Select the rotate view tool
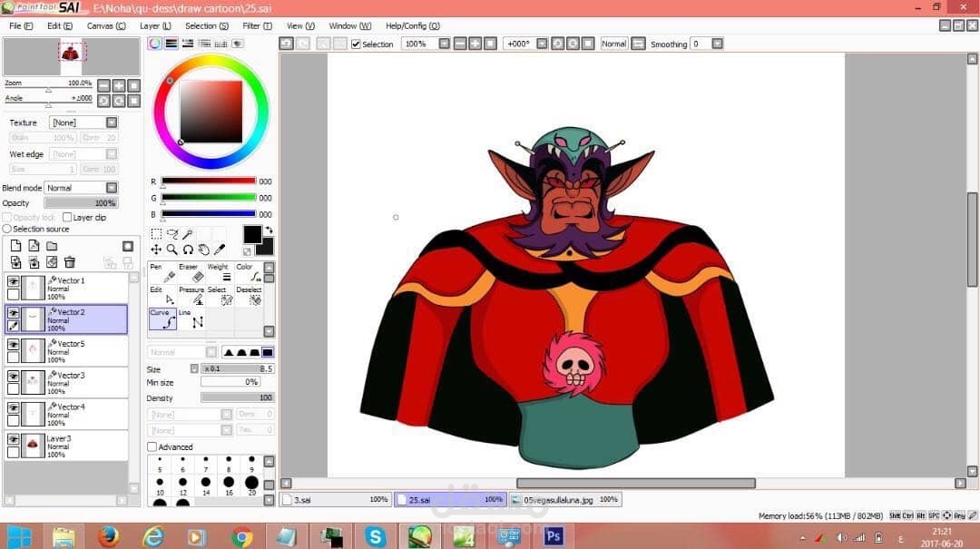 click(188, 250)
